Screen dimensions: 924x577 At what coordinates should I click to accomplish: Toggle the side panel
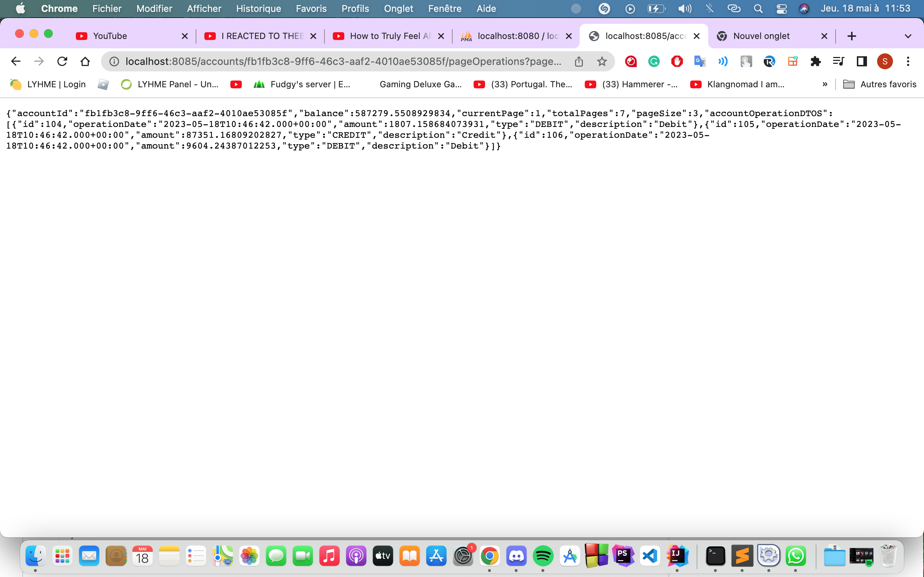point(862,61)
